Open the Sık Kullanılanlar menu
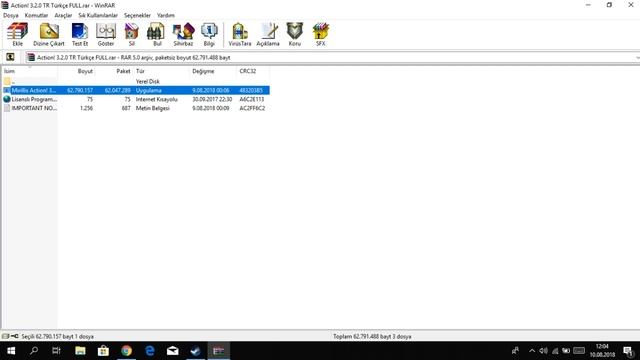Image resolution: width=640 pixels, height=360 pixels. pyautogui.click(x=98, y=15)
